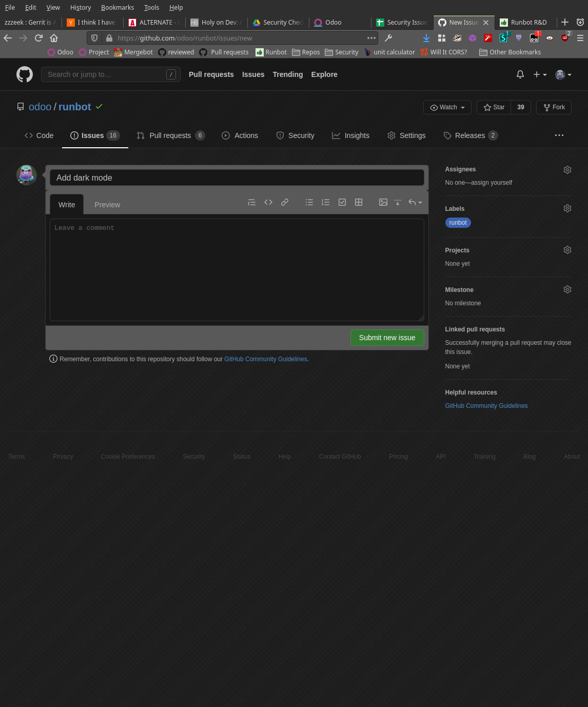Click the tracking protection shield icon

tap(94, 38)
